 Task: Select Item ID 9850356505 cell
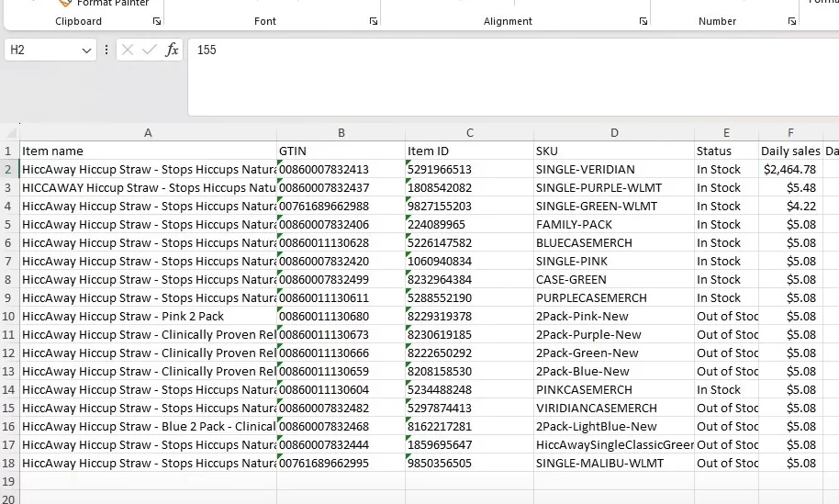(x=469, y=464)
